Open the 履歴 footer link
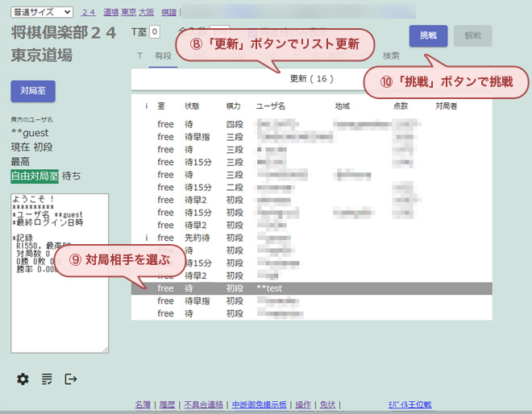 click(x=168, y=404)
